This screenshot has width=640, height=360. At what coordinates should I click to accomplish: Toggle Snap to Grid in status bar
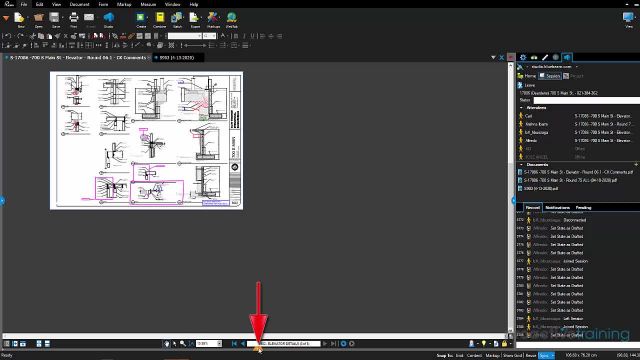pyautogui.click(x=460, y=356)
